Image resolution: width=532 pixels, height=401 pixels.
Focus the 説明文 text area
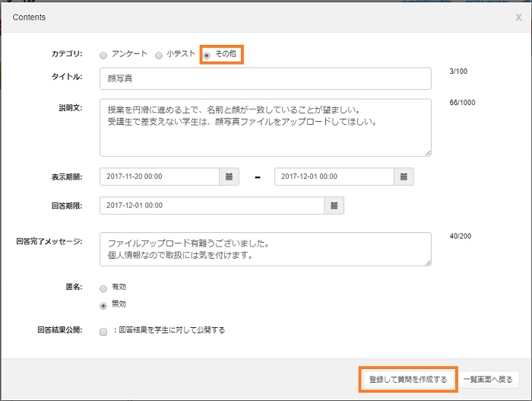(265, 128)
